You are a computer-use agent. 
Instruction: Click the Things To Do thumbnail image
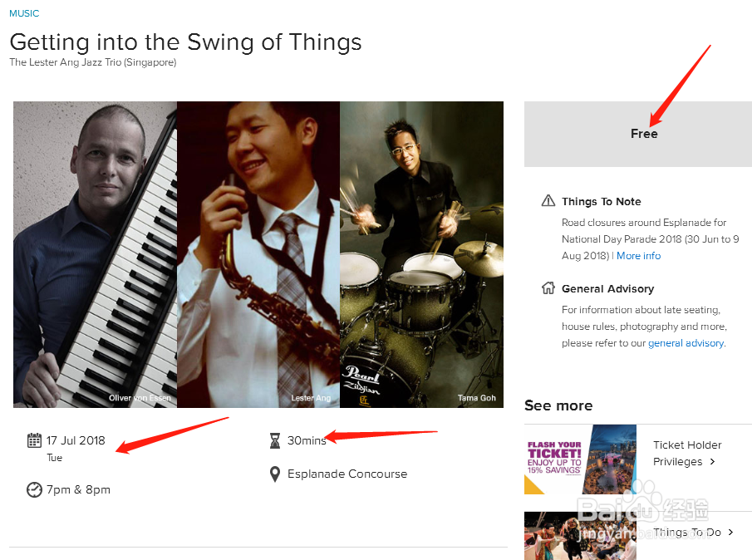(x=580, y=536)
